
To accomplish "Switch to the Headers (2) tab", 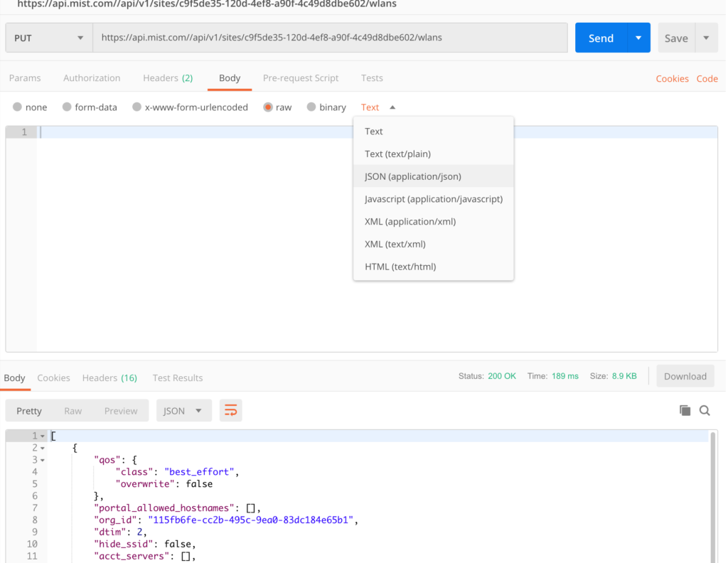I will (x=168, y=78).
